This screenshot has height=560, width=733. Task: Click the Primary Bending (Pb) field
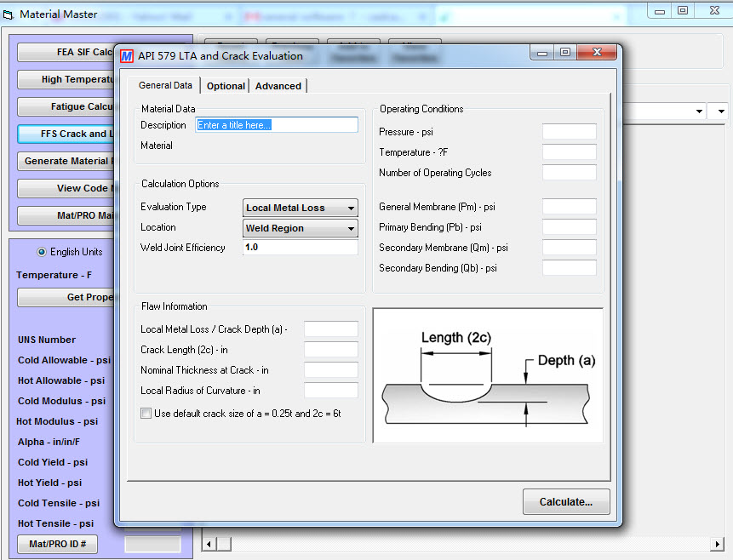570,226
